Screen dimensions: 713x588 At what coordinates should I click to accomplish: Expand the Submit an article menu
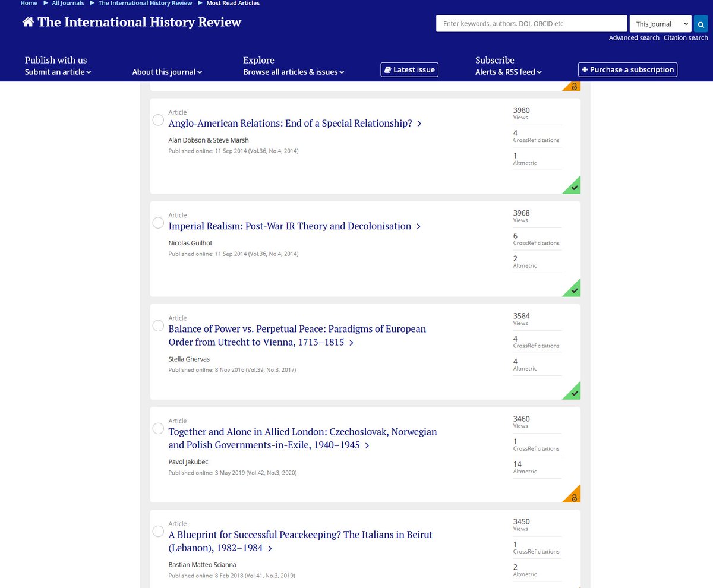[x=58, y=72]
